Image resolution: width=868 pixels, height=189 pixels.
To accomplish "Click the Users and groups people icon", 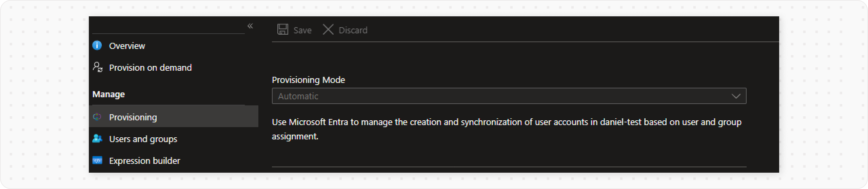I will point(97,139).
